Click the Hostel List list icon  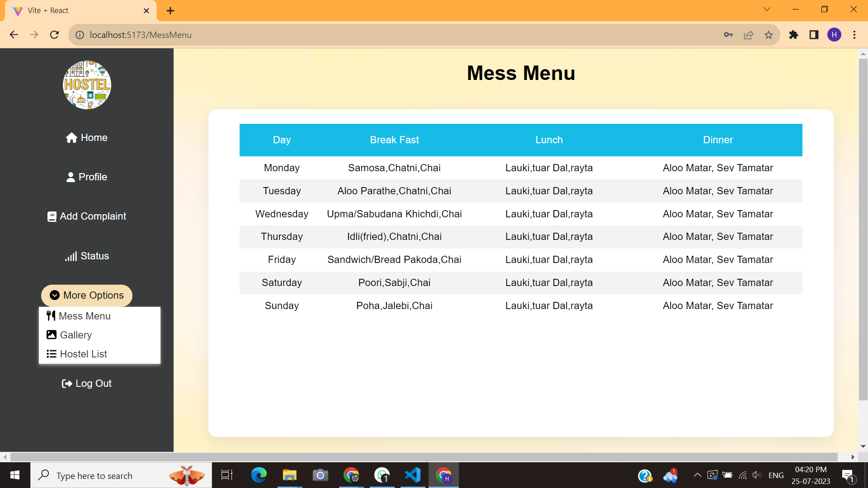tap(51, 353)
